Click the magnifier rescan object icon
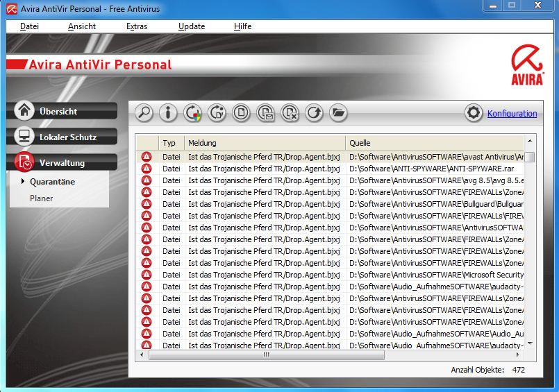Image resolution: width=559 pixels, height=392 pixels. coord(144,113)
